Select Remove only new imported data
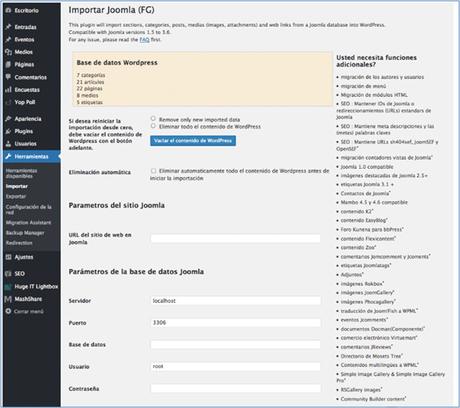Image resolution: width=460 pixels, height=408 pixels. click(153, 118)
